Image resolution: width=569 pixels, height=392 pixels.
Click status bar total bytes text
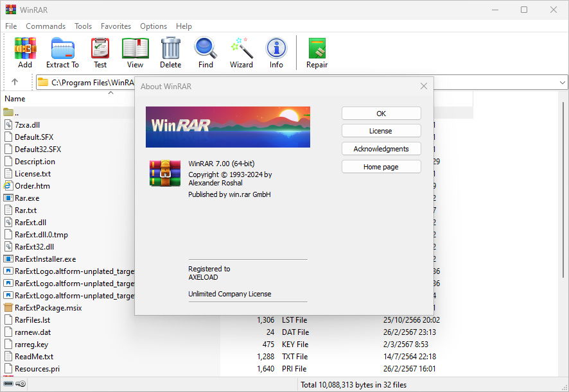(x=353, y=385)
